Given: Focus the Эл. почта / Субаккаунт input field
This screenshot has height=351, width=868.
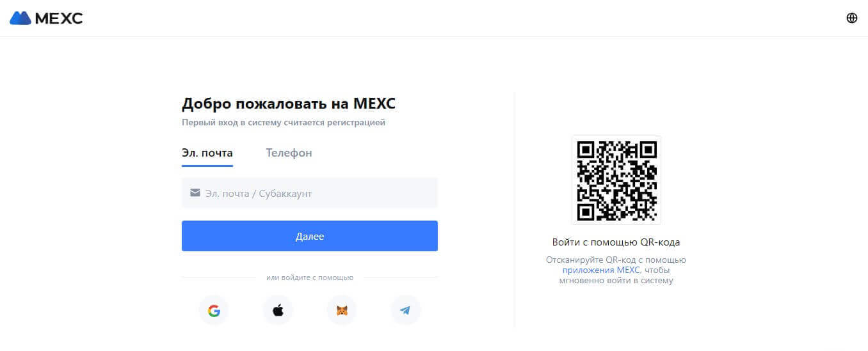Looking at the screenshot, I should [310, 193].
